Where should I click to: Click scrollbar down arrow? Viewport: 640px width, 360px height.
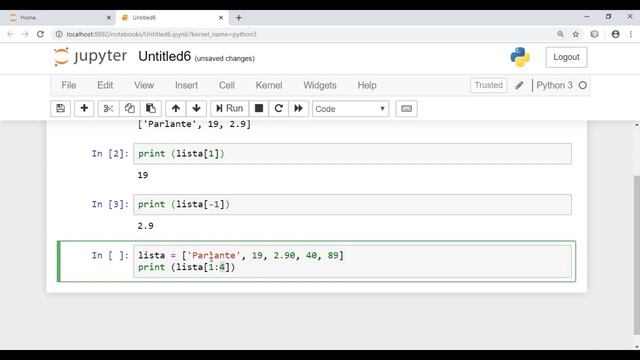coord(637,347)
